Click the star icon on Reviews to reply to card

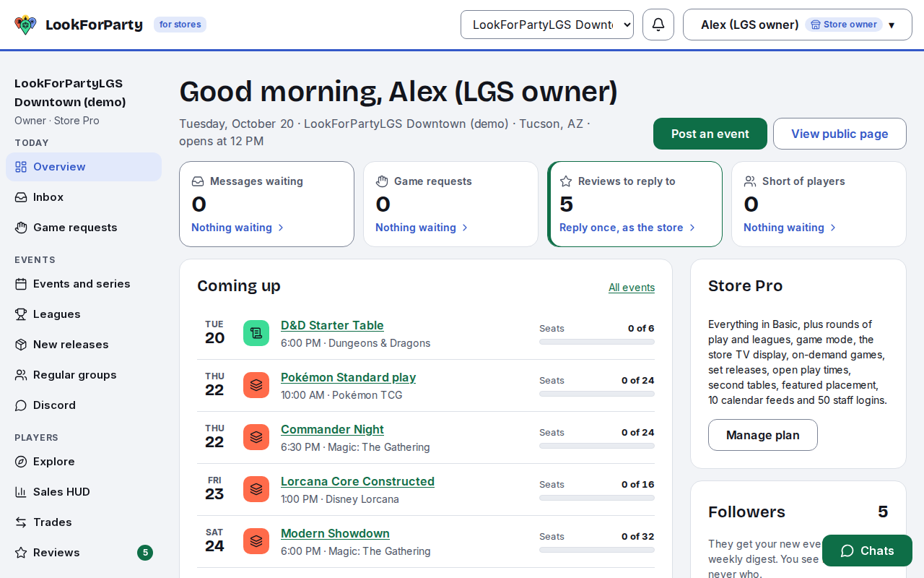(x=566, y=181)
